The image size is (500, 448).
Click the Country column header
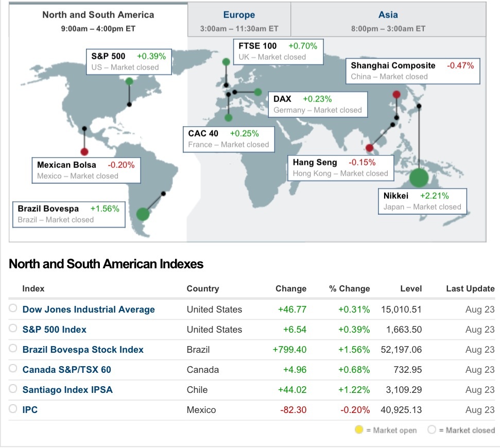click(x=203, y=288)
